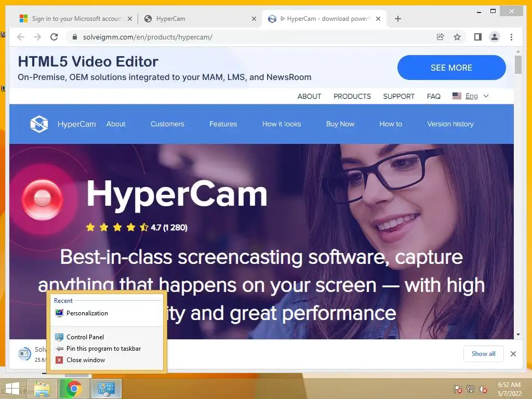Click the address bar URL field

(x=251, y=37)
